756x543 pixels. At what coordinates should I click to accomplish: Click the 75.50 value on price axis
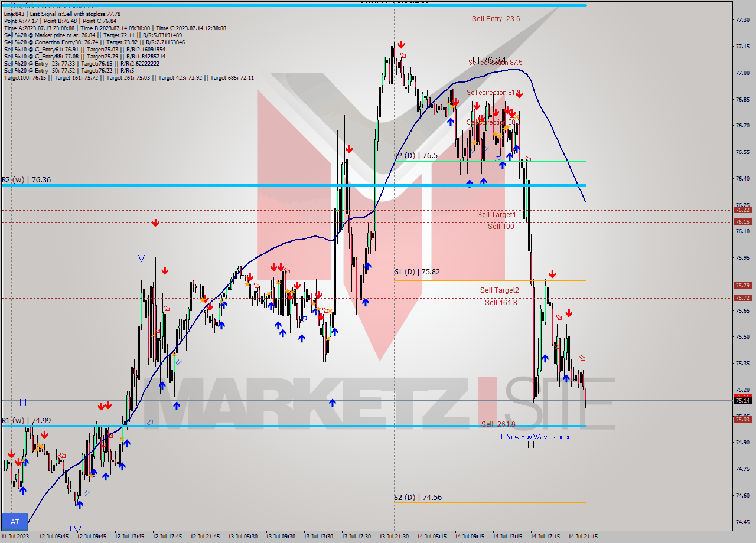pyautogui.click(x=742, y=337)
